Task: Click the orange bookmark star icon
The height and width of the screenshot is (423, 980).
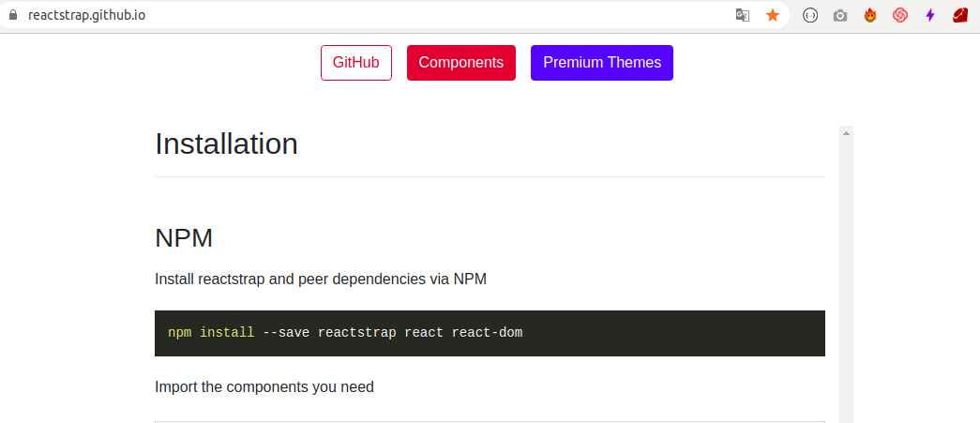Action: click(773, 15)
